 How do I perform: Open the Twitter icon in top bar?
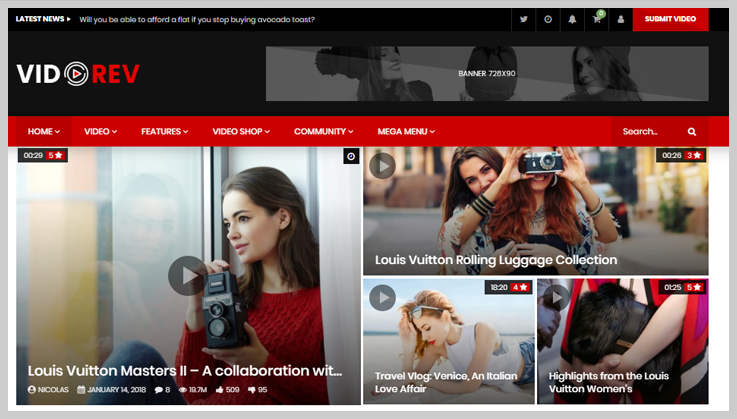point(524,19)
